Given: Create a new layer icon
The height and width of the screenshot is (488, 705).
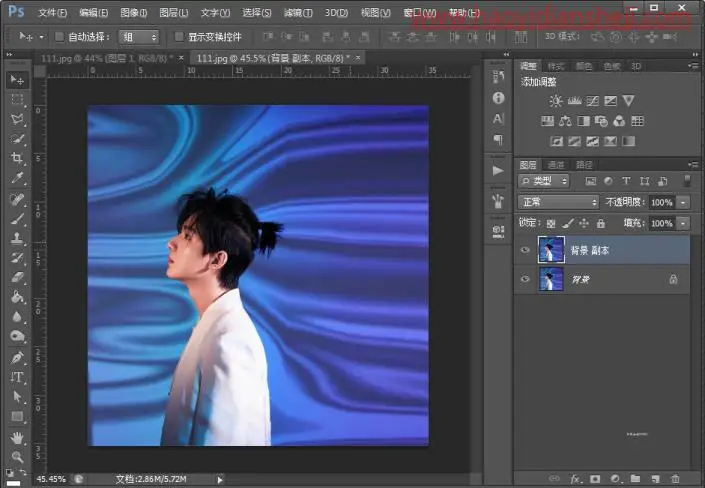Looking at the screenshot, I should point(655,479).
